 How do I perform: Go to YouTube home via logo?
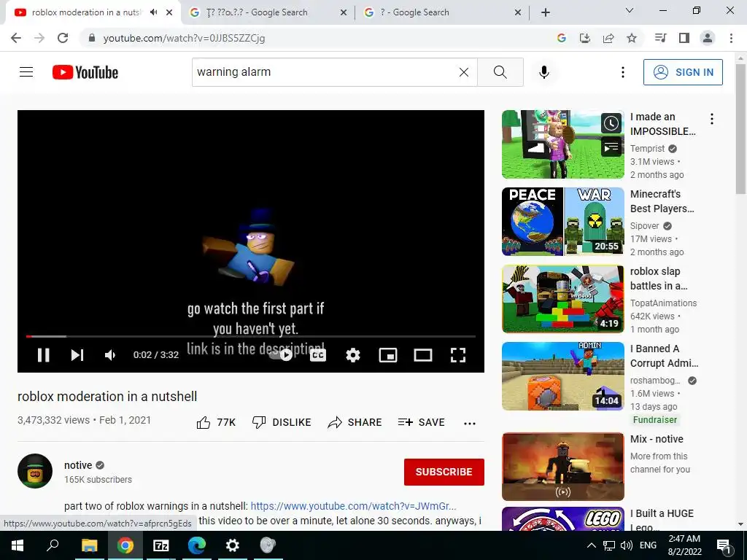click(x=85, y=72)
